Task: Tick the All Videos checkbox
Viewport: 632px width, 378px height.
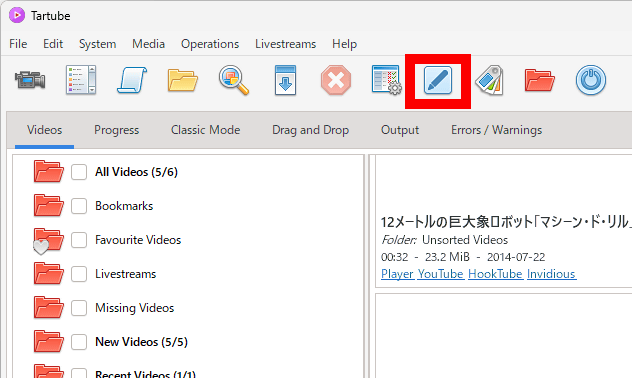Action: click(79, 172)
